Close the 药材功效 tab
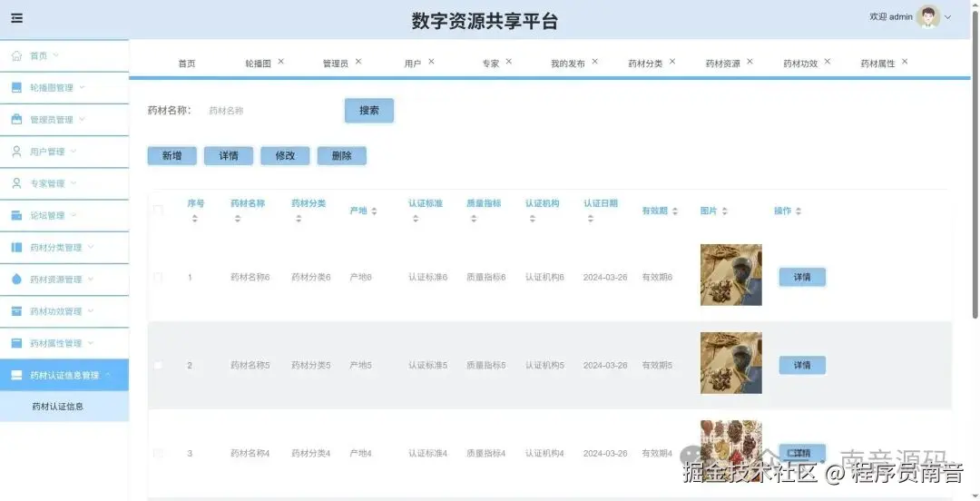 (828, 62)
